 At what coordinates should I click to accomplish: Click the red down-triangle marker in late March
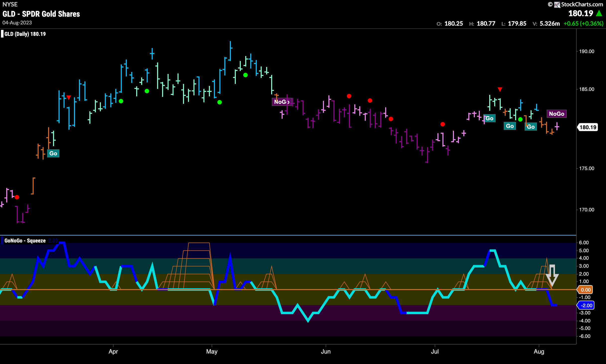69,97
